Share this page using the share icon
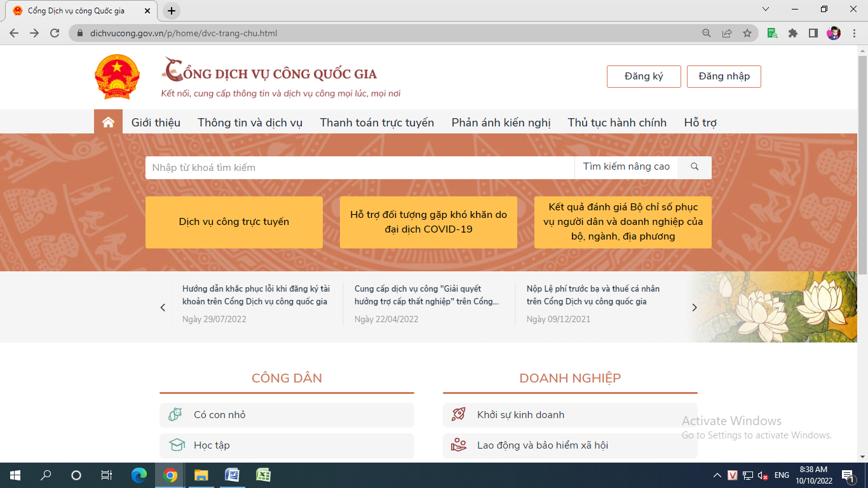 coord(727,33)
